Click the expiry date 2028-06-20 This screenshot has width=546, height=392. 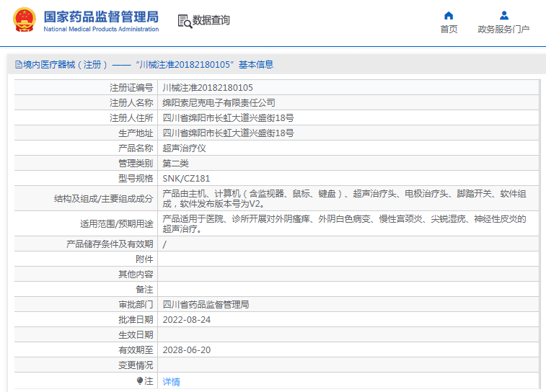point(186,349)
